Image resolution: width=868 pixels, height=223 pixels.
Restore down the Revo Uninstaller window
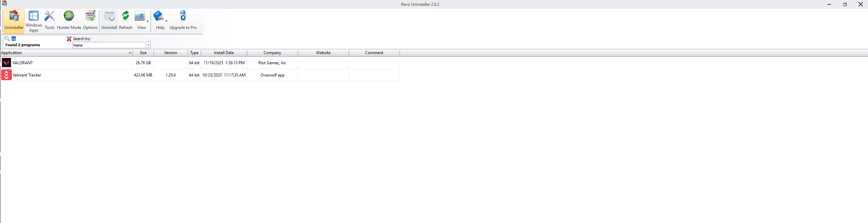pyautogui.click(x=845, y=4)
